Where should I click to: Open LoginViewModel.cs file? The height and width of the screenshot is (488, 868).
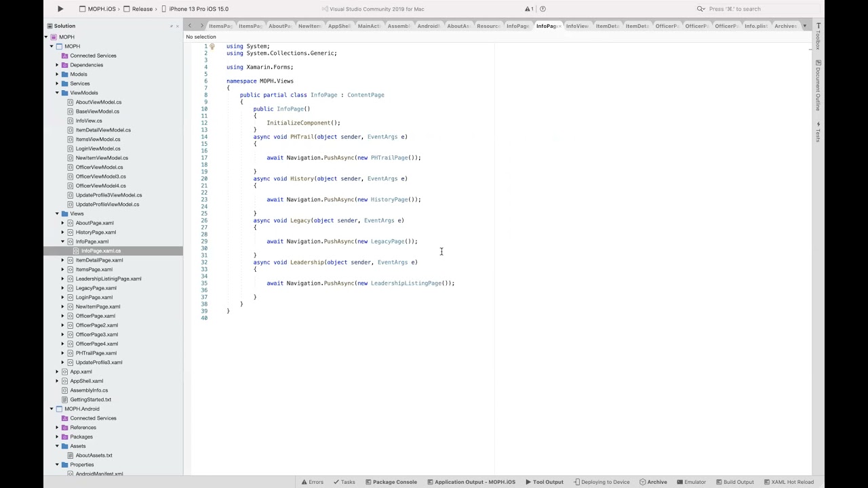98,148
